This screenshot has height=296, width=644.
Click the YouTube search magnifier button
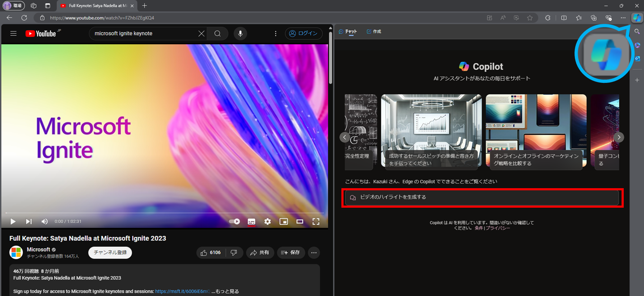[x=217, y=34]
